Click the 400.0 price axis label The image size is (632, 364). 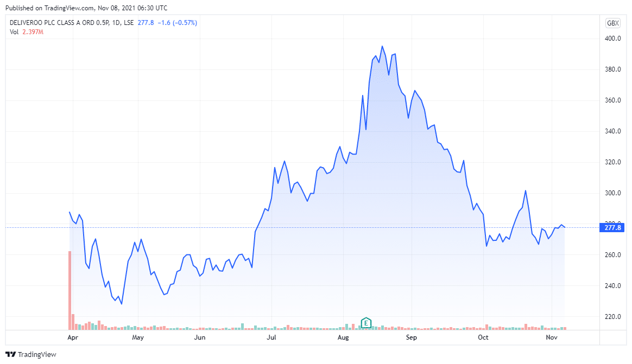coord(612,39)
